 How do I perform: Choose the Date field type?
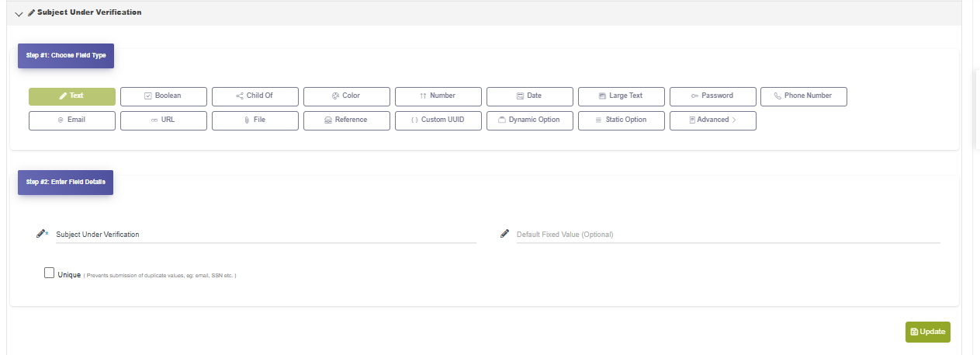click(x=530, y=96)
